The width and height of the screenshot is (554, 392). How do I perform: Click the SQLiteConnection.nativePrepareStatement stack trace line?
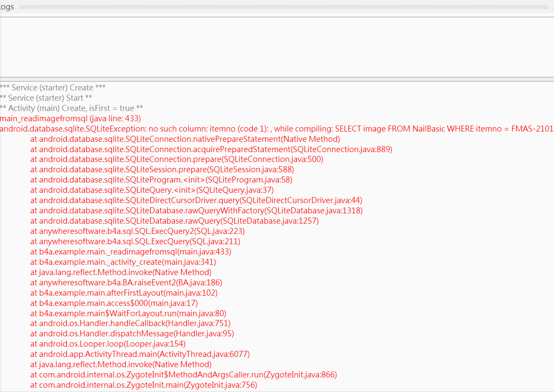click(x=185, y=139)
